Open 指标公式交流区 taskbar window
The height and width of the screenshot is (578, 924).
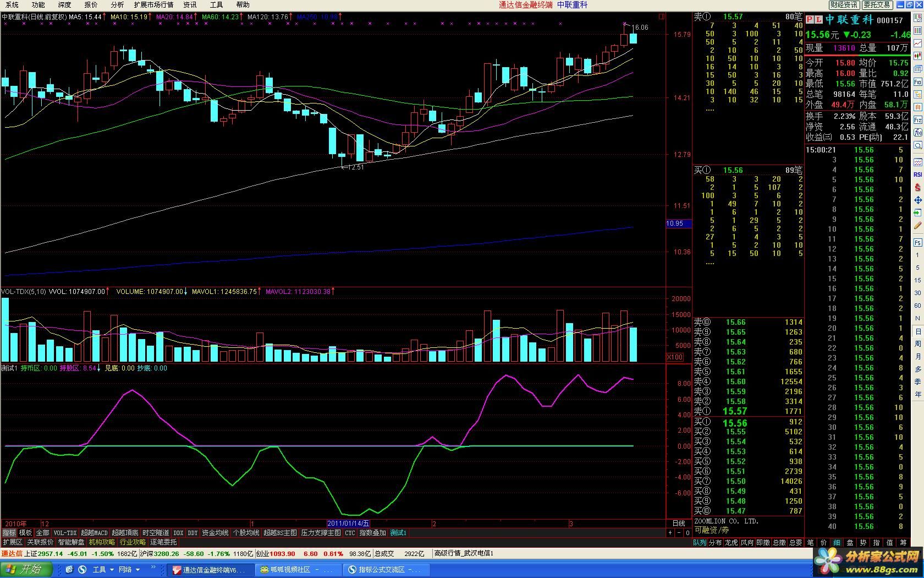[x=386, y=569]
